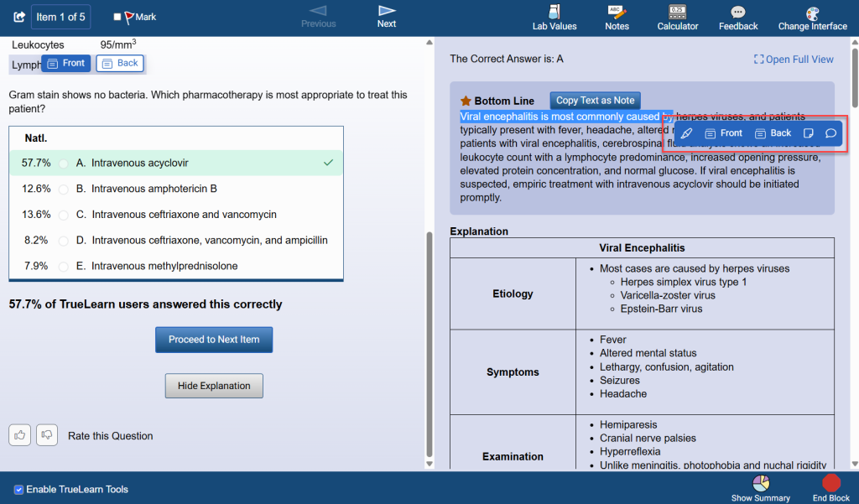Click the 'Explanation' heading
Viewport: 859px width, 504px height.
(x=479, y=231)
